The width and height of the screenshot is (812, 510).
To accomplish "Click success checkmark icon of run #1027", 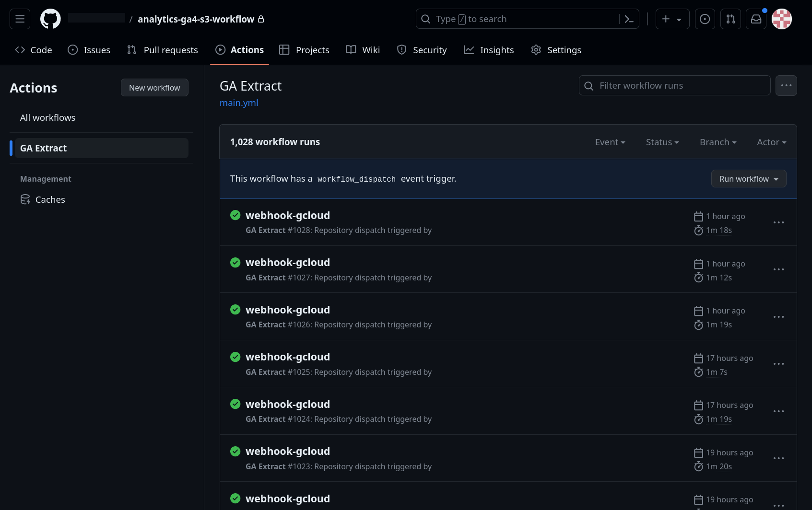I will pyautogui.click(x=235, y=262).
